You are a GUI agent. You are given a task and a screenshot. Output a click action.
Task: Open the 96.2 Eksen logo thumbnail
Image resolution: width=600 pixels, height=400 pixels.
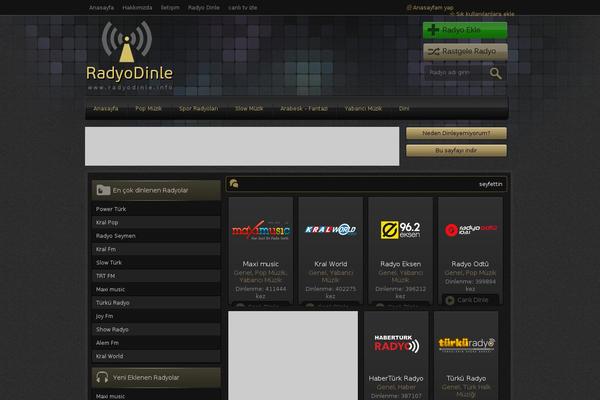(x=400, y=230)
